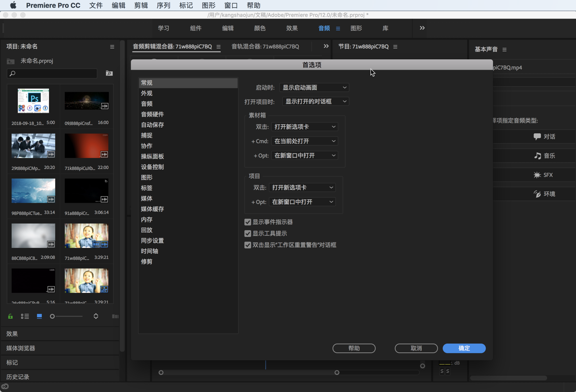Click the green unlock icon in project panel
This screenshot has height=392, width=576.
[x=10, y=316]
